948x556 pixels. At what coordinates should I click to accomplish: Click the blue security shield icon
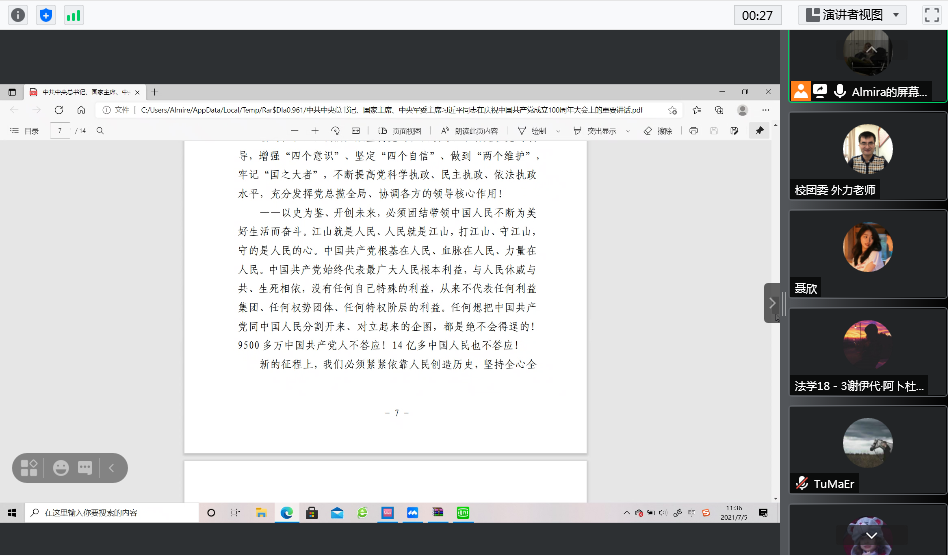tap(45, 15)
